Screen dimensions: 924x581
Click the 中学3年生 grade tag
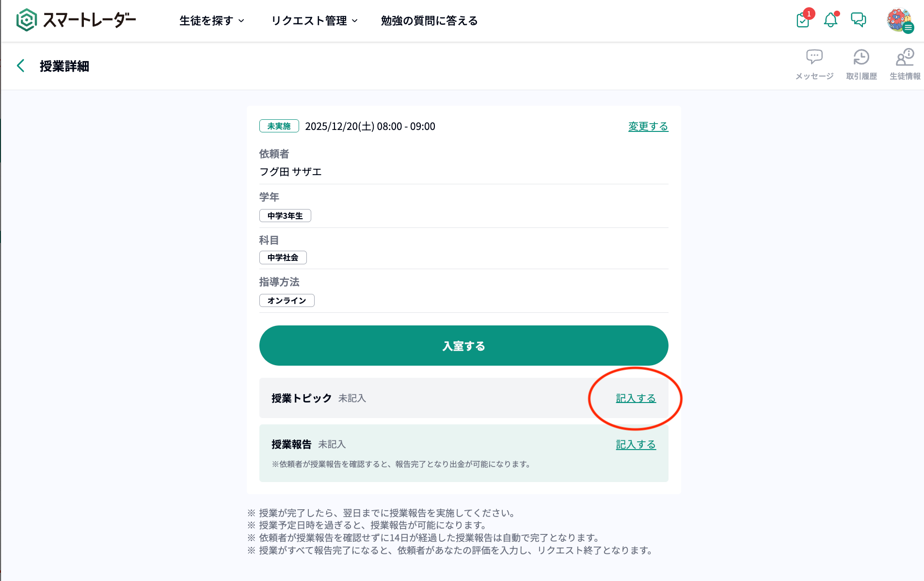pyautogui.click(x=285, y=216)
